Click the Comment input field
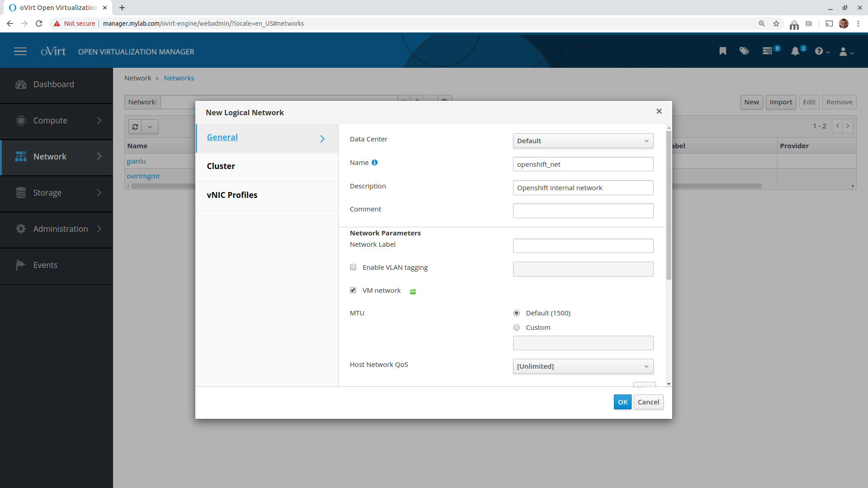This screenshot has height=488, width=868. click(x=583, y=211)
